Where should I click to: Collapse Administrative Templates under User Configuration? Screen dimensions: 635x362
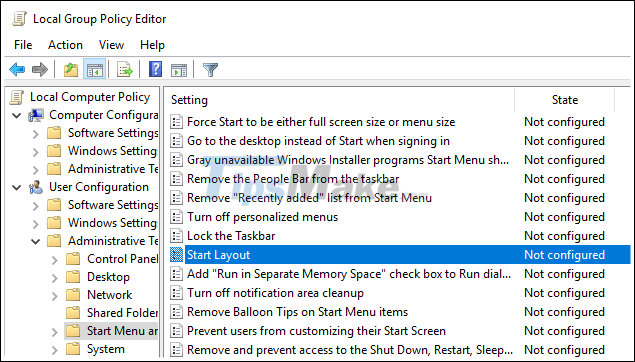pos(36,241)
